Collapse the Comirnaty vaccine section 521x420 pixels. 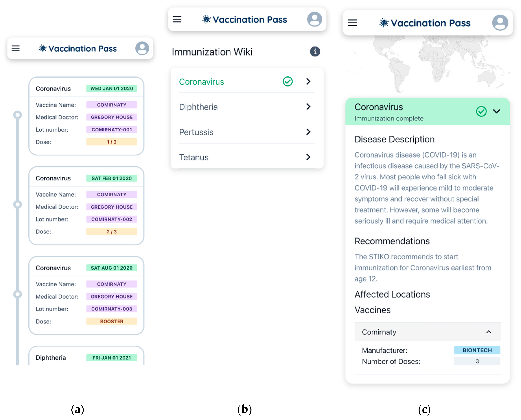pyautogui.click(x=489, y=332)
